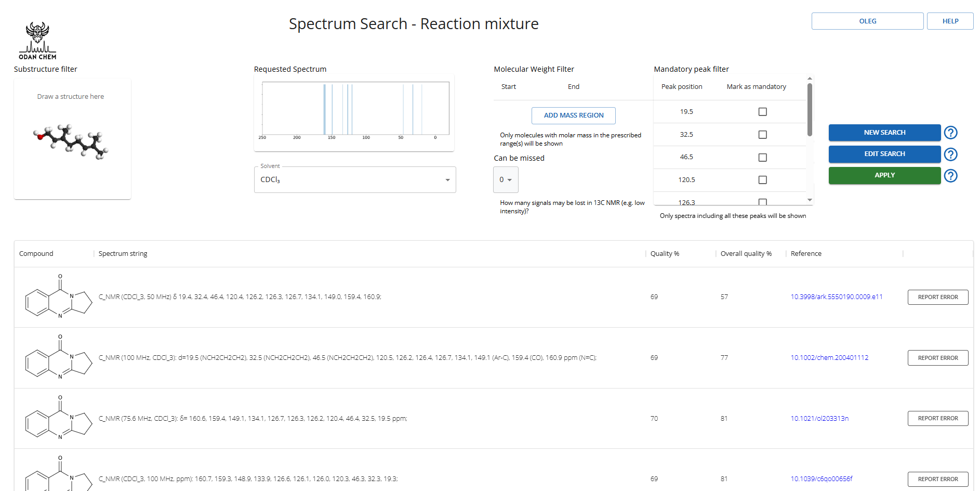Screen dimensions: 980x491
Task: Click the Add Mass Region button
Action: [x=573, y=115]
